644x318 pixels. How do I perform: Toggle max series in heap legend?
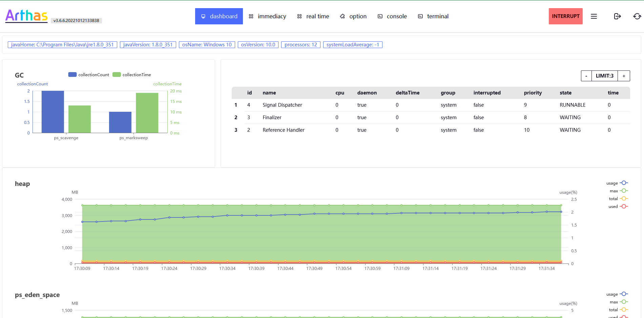point(619,191)
